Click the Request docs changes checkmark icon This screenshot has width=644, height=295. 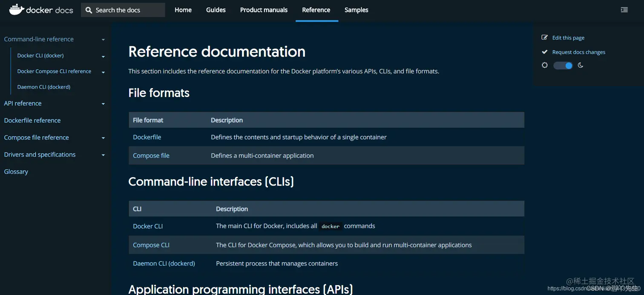[544, 52]
